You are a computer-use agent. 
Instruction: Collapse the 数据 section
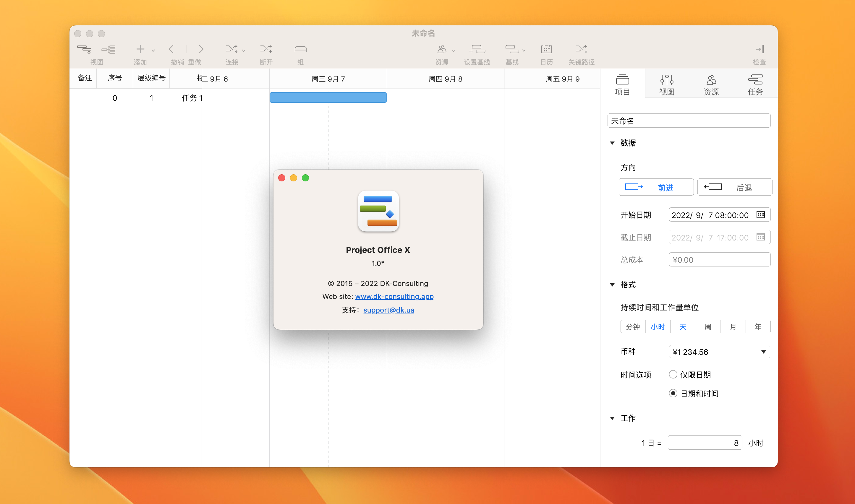pos(612,143)
